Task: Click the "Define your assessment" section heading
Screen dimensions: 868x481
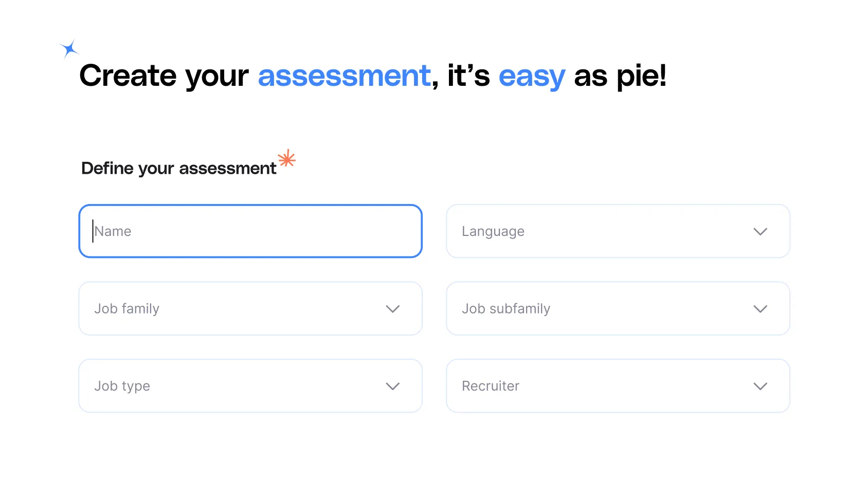Action: (178, 169)
